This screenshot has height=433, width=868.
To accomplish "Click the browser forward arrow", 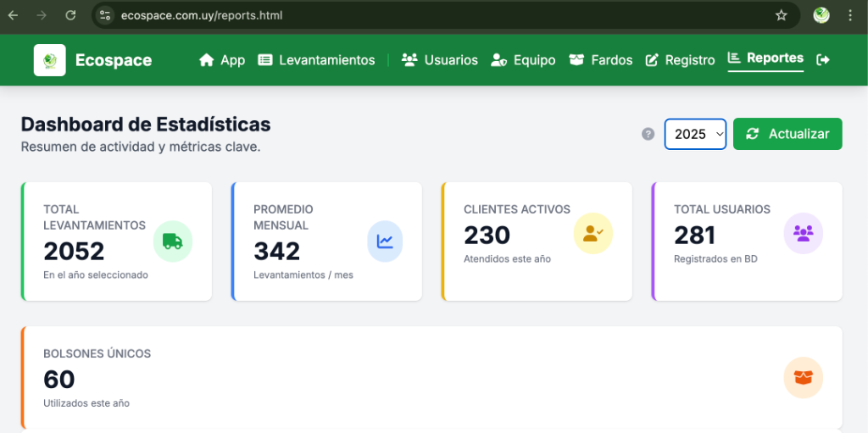I will click(42, 15).
